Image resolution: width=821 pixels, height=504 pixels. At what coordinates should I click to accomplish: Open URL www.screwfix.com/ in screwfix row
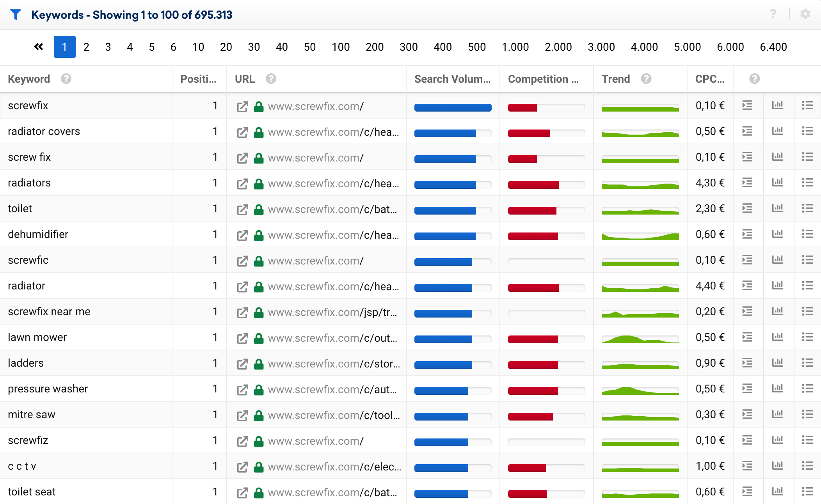(x=316, y=106)
